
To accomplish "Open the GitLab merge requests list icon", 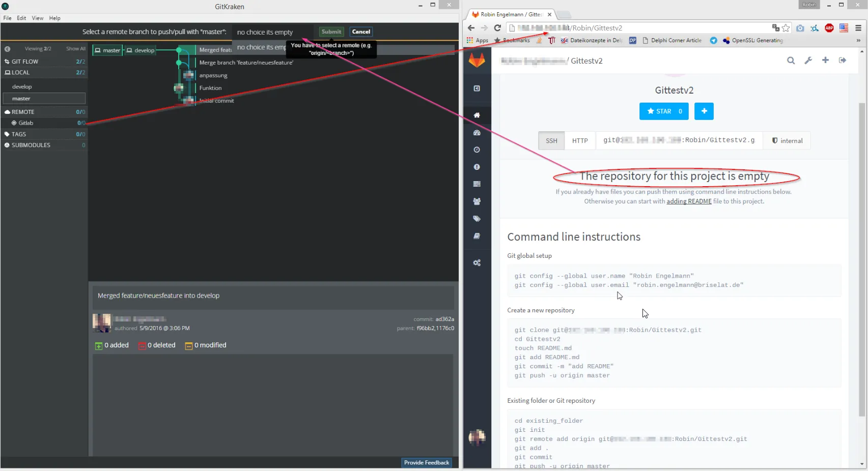I will pos(477,184).
